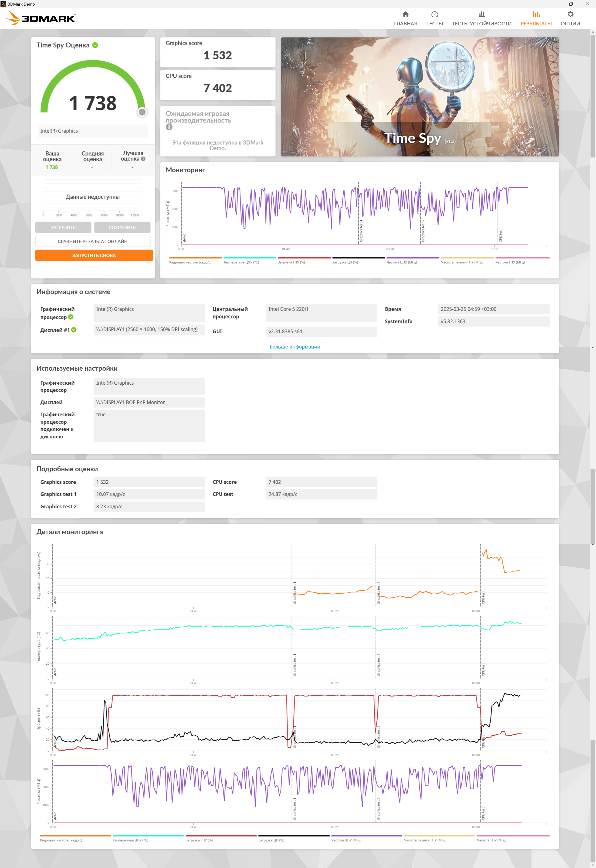Click the 3DMark logo

41,18
